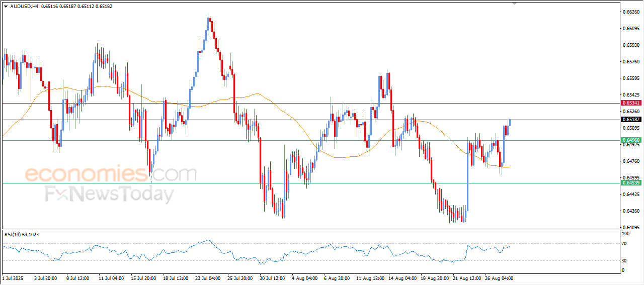The width and height of the screenshot is (644, 285).
Task: Click the red 0.65341 price label
Action: (x=631, y=103)
